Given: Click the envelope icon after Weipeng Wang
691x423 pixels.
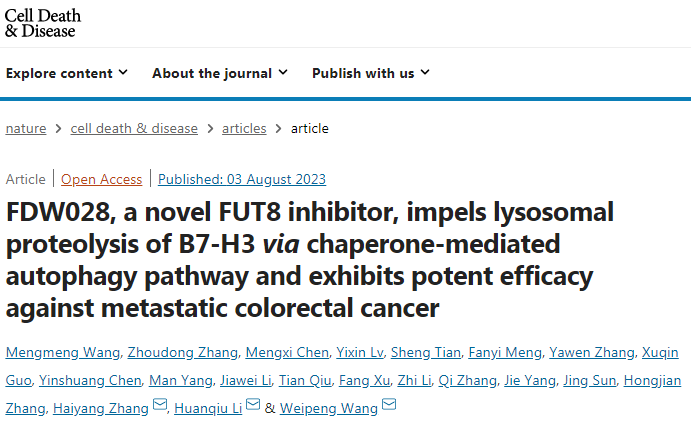Looking at the screenshot, I should tap(389, 406).
